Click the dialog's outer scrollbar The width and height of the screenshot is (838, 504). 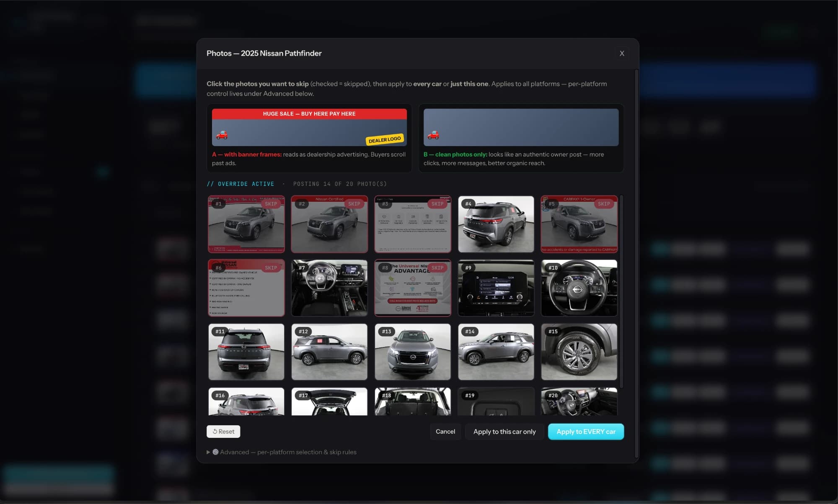[636, 264]
